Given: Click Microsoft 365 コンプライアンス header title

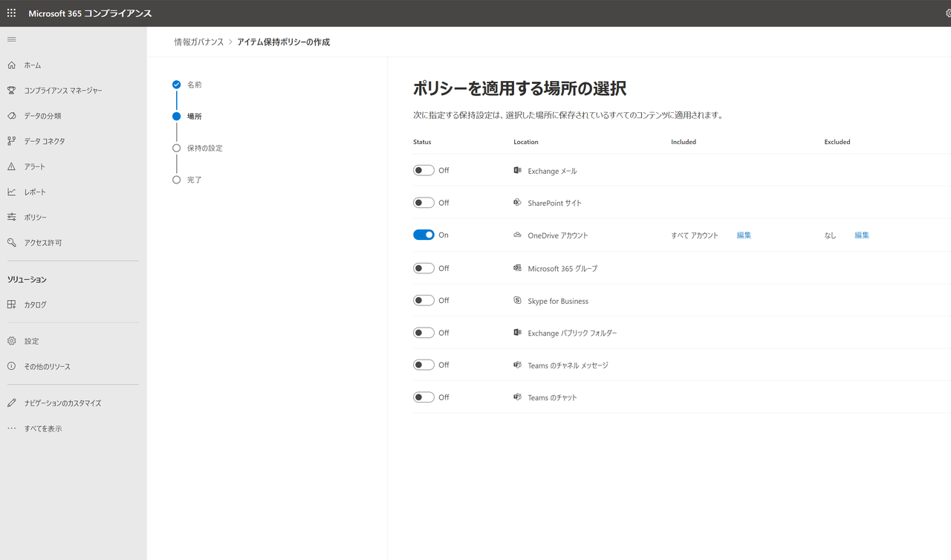Looking at the screenshot, I should pyautogui.click(x=90, y=13).
